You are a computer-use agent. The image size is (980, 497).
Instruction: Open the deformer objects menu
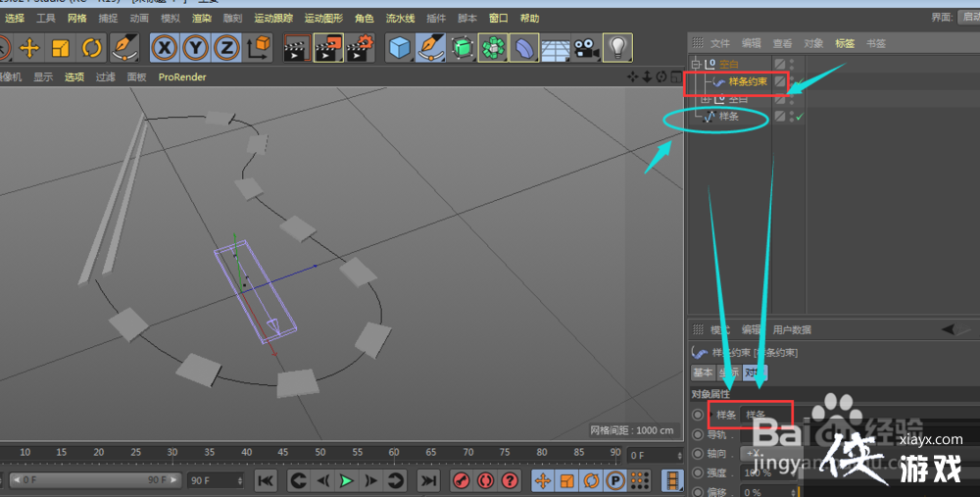[524, 47]
